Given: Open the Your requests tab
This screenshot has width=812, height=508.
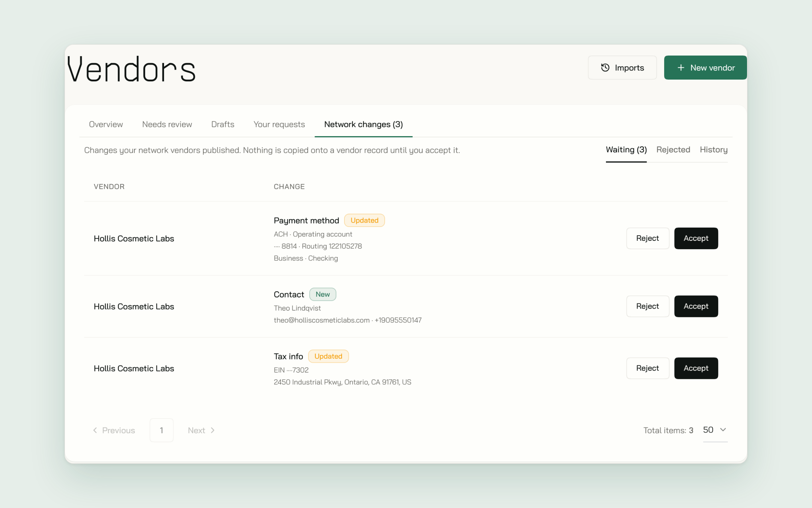Looking at the screenshot, I should (x=279, y=124).
